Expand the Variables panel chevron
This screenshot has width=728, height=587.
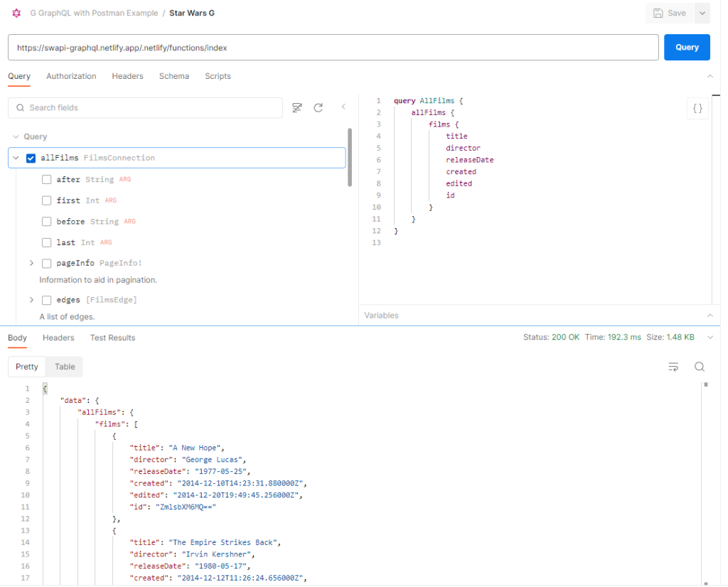tap(709, 316)
